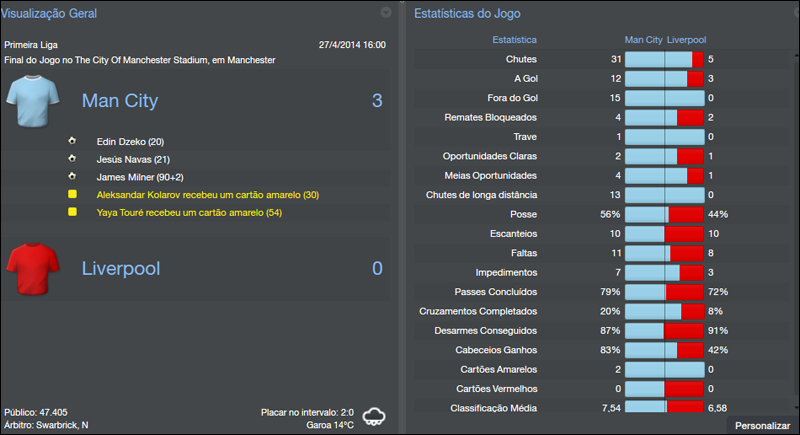Click the Man City stats column header
The width and height of the screenshot is (800, 435).
[643, 40]
